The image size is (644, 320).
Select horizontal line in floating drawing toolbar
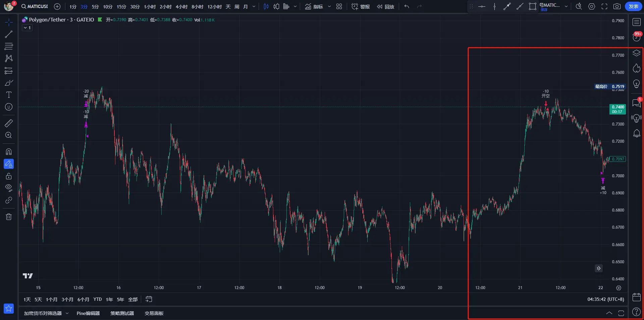[482, 6]
